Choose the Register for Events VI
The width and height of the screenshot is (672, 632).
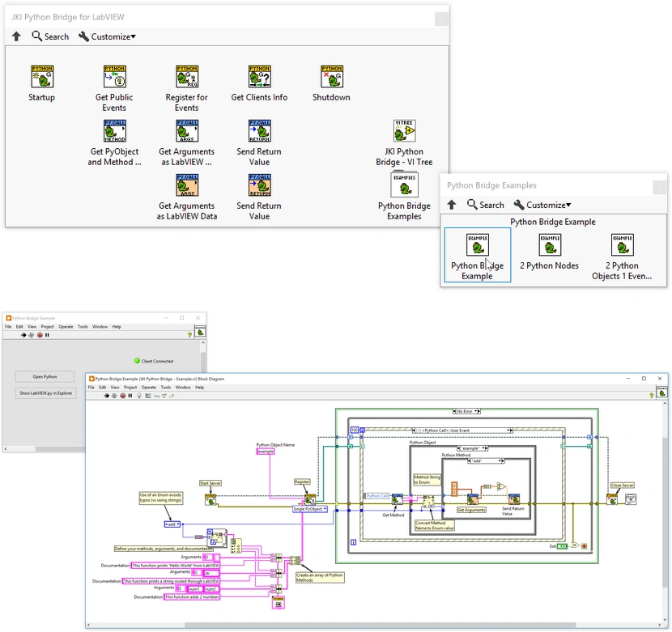(186, 78)
